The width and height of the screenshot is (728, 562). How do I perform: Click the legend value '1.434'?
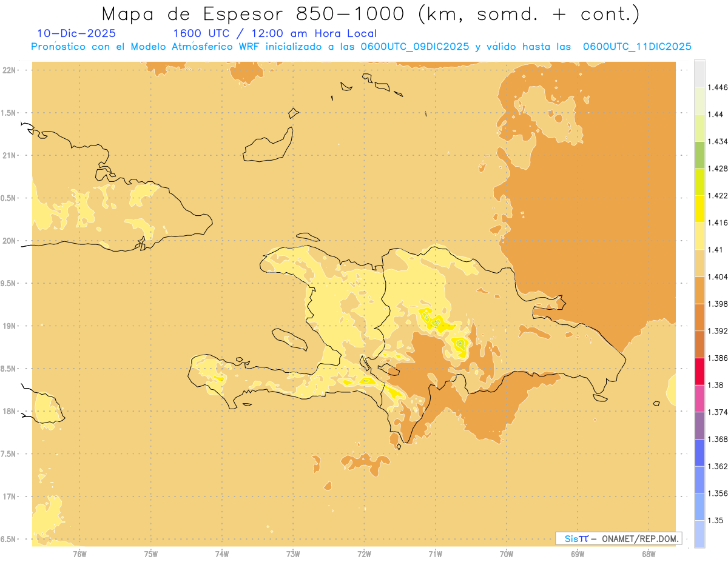(x=718, y=141)
